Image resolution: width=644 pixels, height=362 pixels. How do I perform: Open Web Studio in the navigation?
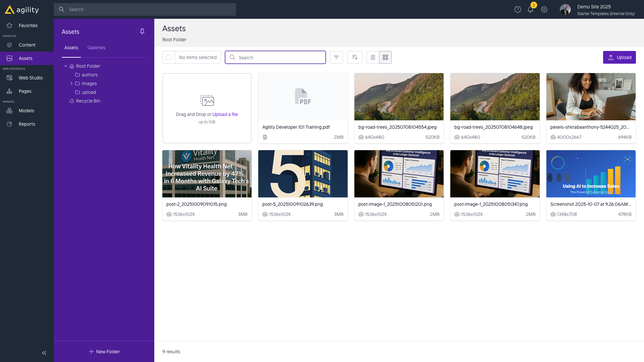click(27, 78)
